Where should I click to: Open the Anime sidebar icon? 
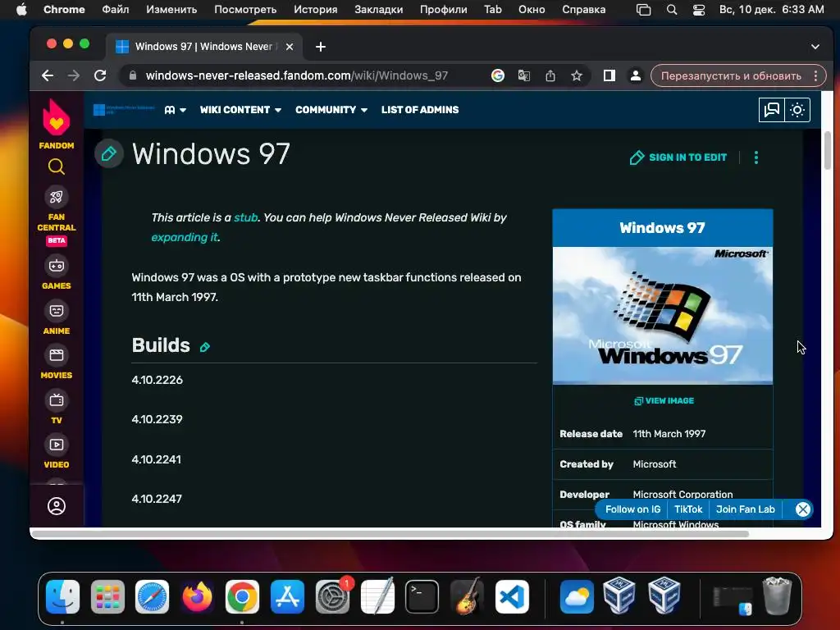(57, 311)
